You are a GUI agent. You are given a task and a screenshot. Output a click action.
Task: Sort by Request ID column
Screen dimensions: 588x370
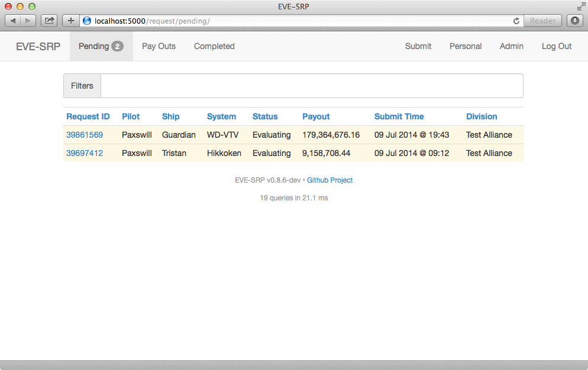point(88,116)
